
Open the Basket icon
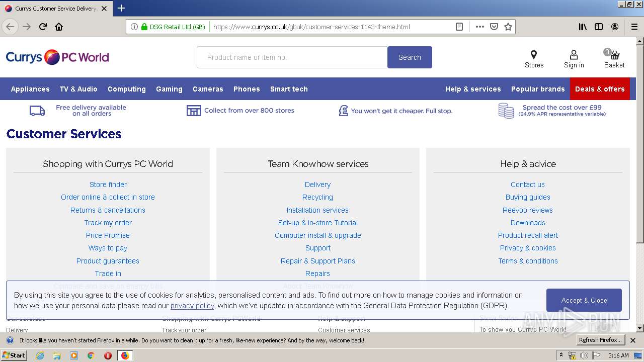(x=614, y=54)
